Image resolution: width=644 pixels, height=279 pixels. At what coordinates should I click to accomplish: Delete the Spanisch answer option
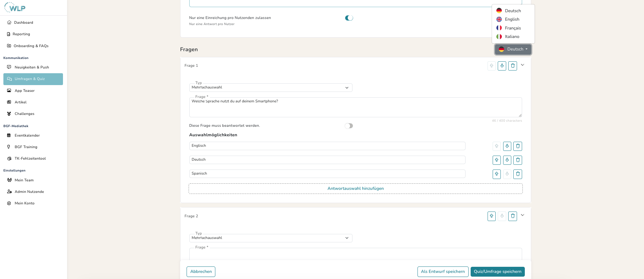pyautogui.click(x=517, y=174)
